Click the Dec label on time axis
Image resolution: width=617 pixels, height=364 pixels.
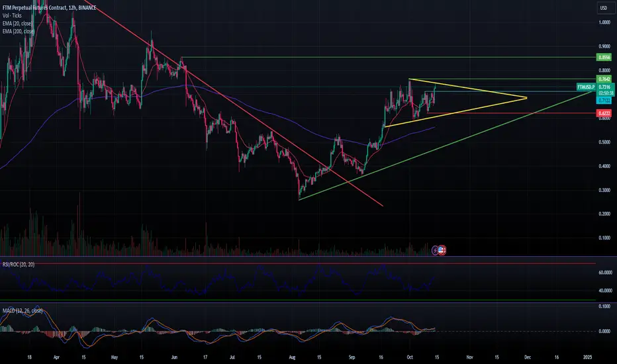527,357
